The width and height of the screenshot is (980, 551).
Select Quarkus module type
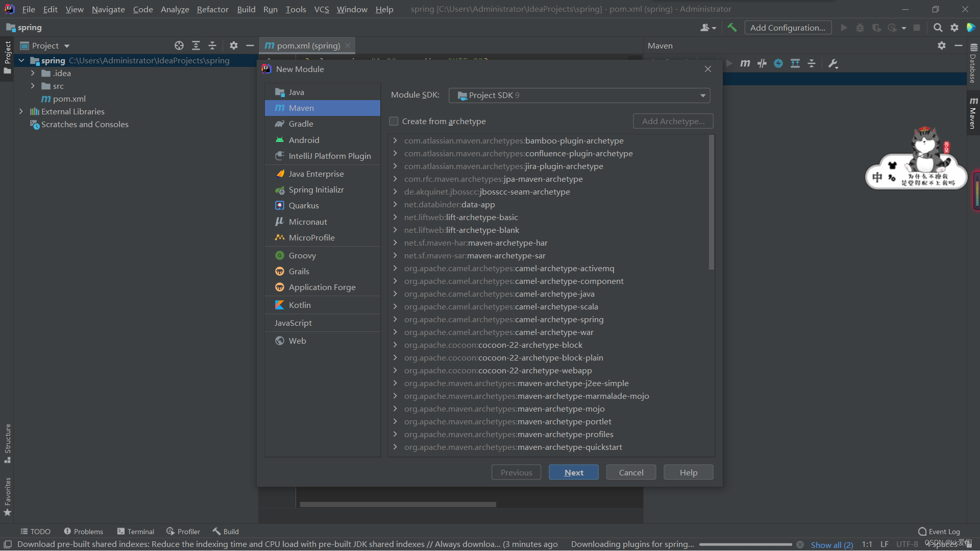point(322,205)
